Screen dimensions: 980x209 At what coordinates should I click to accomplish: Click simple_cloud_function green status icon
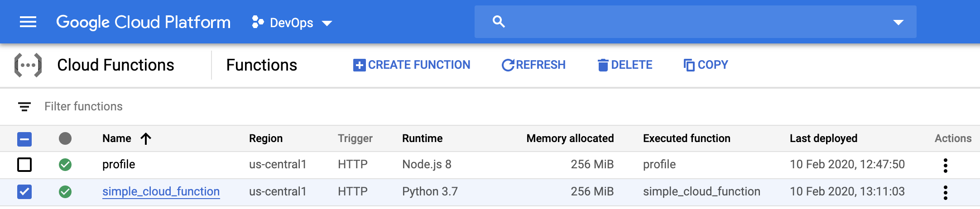(x=65, y=192)
